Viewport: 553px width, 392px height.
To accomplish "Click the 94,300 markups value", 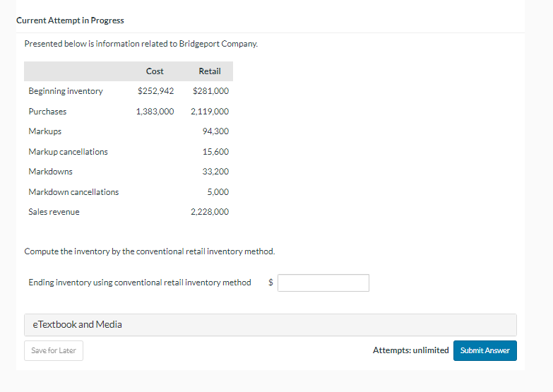I will tap(215, 131).
